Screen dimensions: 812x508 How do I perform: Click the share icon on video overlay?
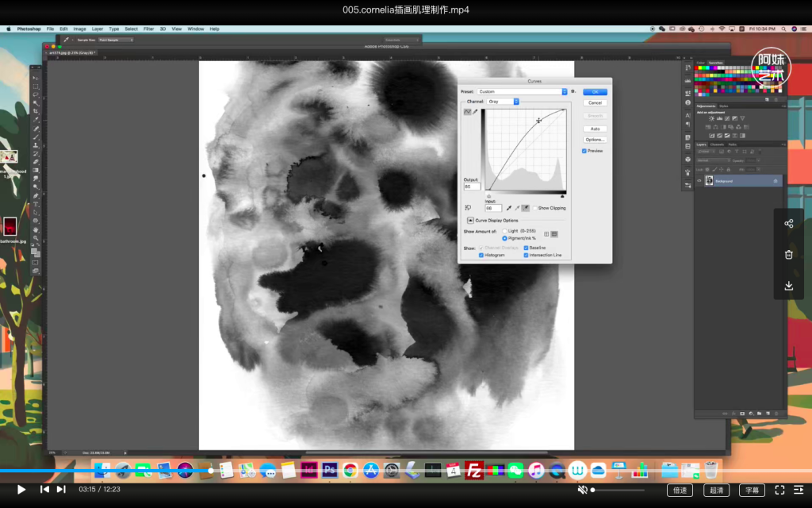click(x=788, y=224)
